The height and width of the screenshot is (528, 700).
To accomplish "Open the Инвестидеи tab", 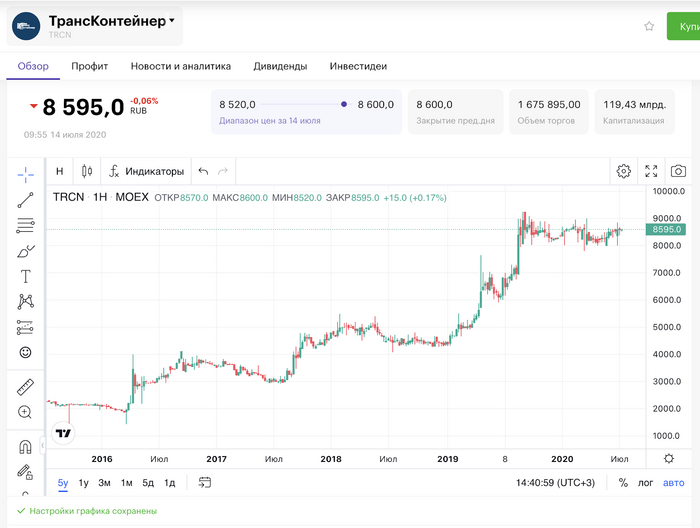I will pyautogui.click(x=358, y=66).
